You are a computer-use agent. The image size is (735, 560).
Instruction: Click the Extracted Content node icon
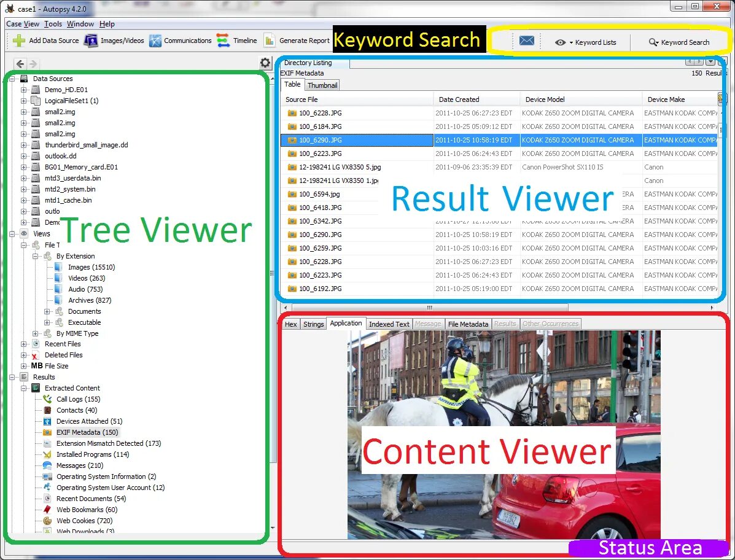36,388
